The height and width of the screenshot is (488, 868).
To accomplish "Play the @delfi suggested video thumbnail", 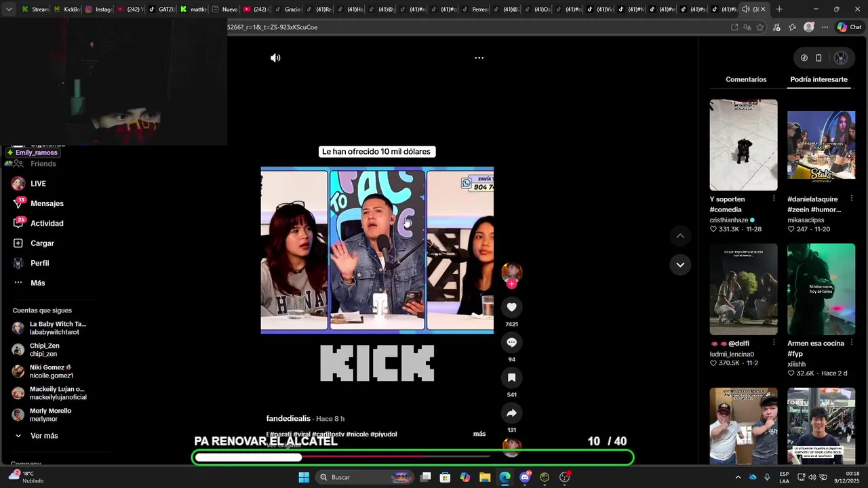I will click(743, 289).
